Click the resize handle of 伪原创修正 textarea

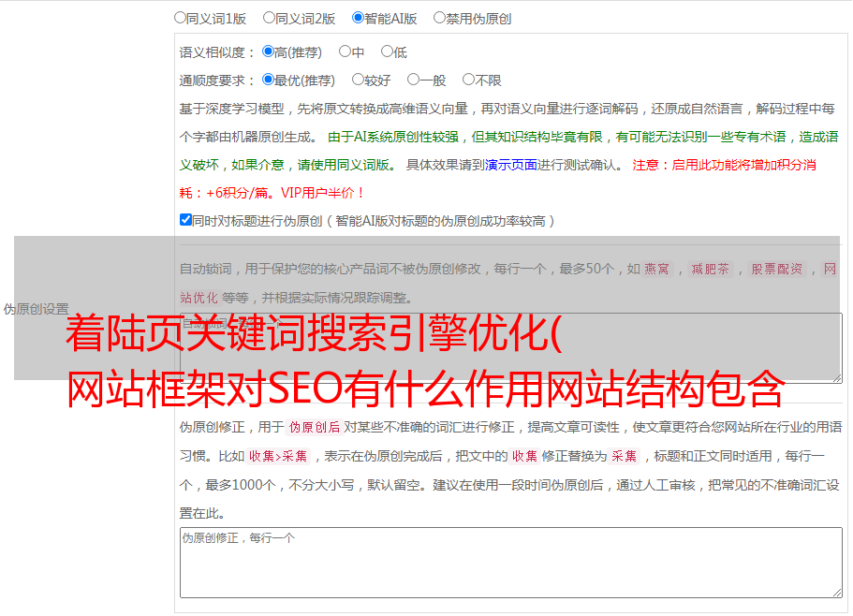coord(837,593)
